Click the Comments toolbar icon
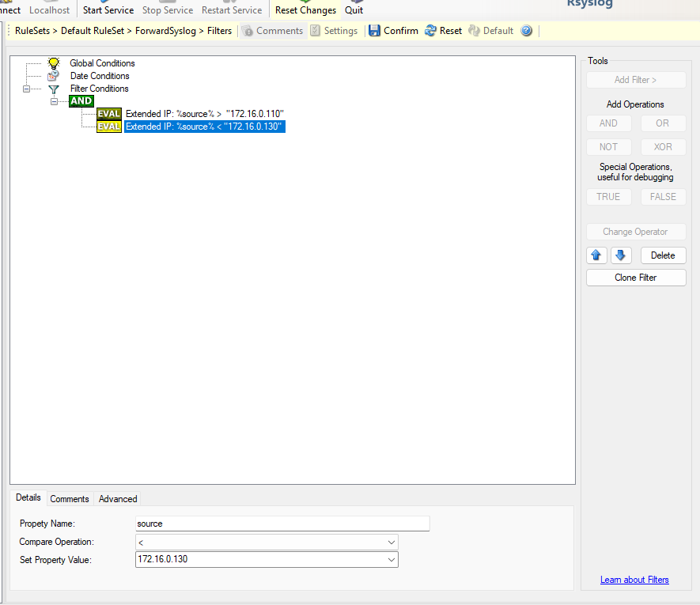The image size is (700, 605). pos(247,31)
